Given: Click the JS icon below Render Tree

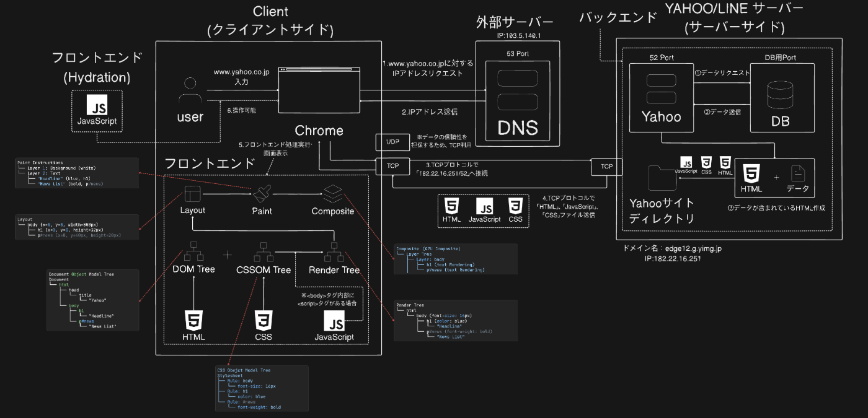Looking at the screenshot, I should tap(335, 321).
